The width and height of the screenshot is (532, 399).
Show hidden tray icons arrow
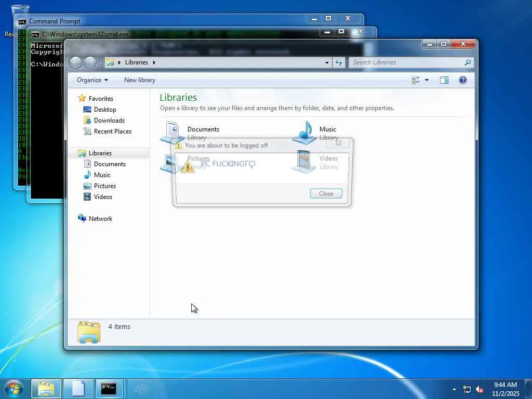[x=454, y=389]
